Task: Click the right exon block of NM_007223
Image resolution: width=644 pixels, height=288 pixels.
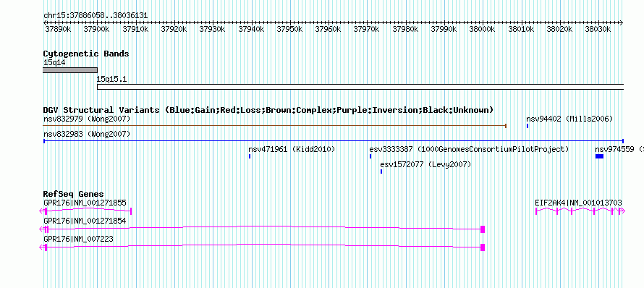Action: [483, 247]
